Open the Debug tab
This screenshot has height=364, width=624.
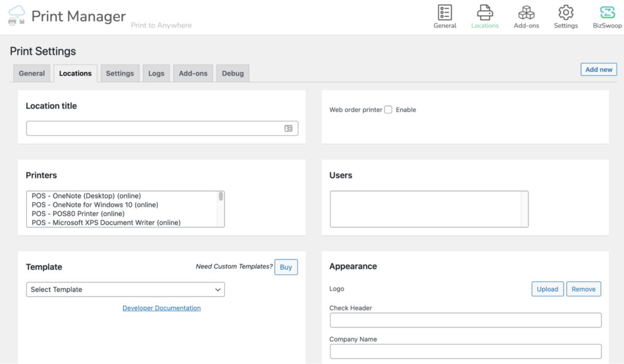click(x=232, y=73)
